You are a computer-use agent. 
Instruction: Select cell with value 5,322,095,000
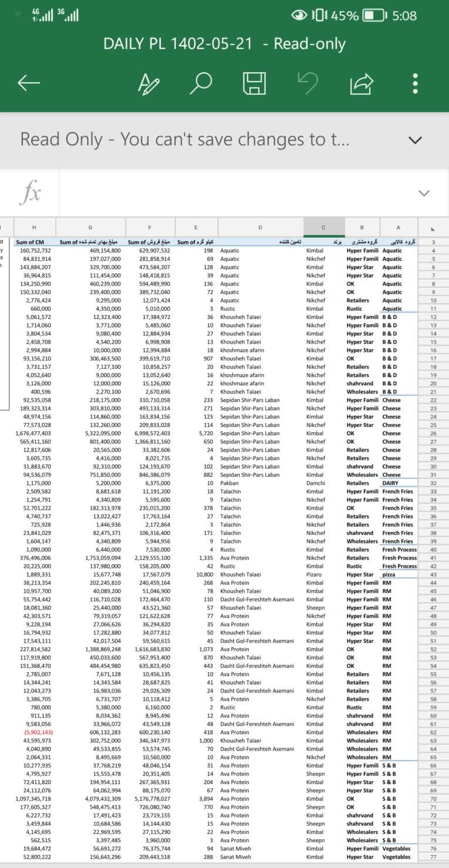click(x=90, y=433)
